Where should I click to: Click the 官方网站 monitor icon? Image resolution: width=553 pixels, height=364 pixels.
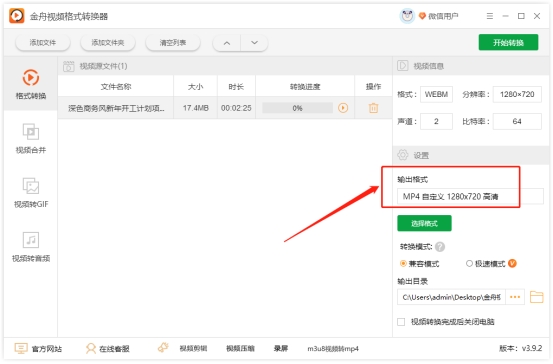[21, 348]
